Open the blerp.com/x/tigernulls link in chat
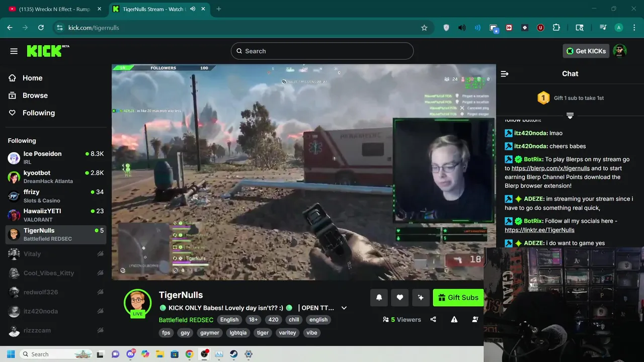The height and width of the screenshot is (362, 644). pos(550,168)
